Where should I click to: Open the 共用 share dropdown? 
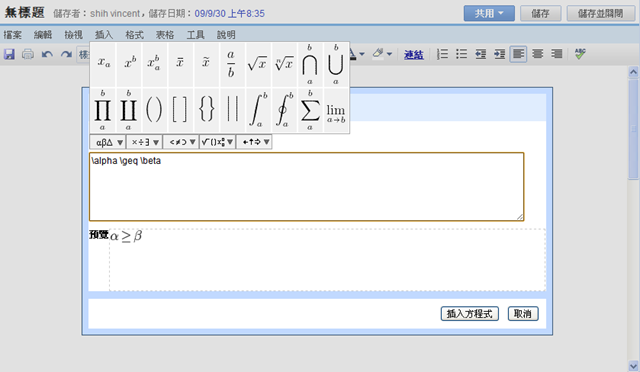coord(489,13)
